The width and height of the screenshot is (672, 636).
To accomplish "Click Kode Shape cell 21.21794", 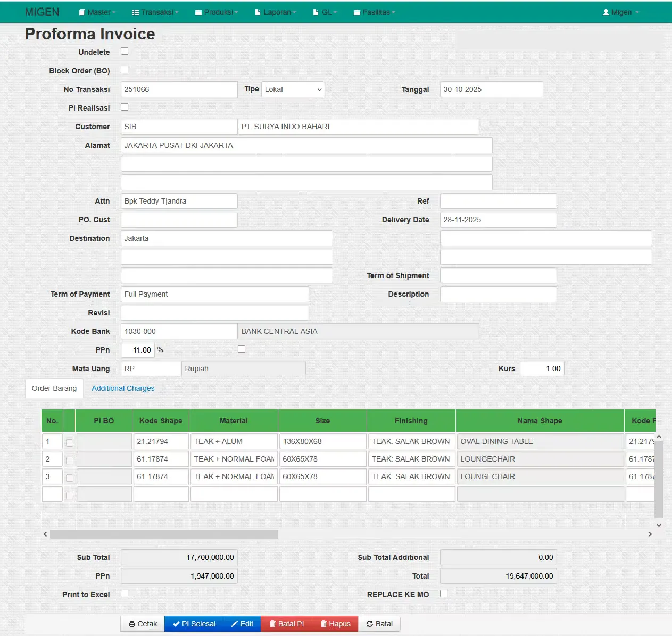I will 161,441.
